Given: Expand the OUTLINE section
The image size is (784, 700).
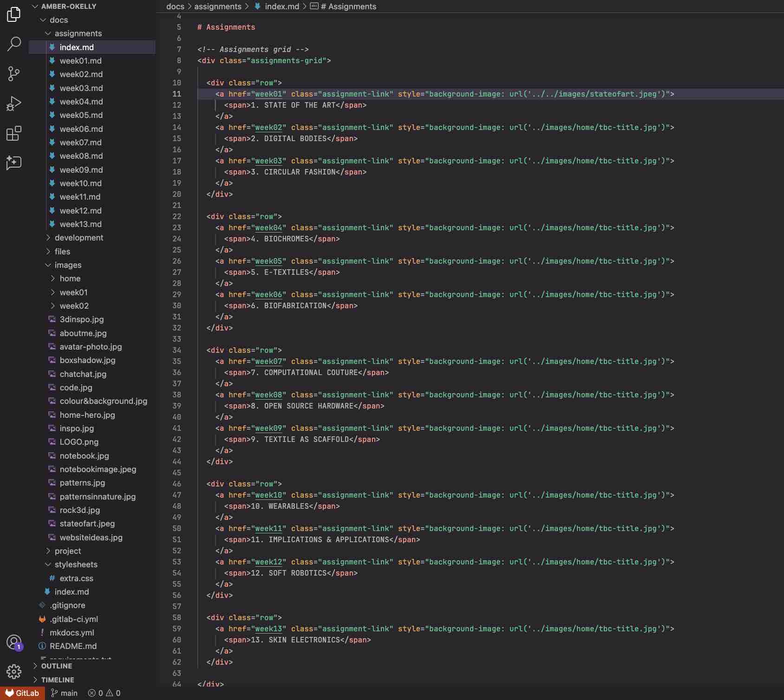Looking at the screenshot, I should [x=57, y=666].
